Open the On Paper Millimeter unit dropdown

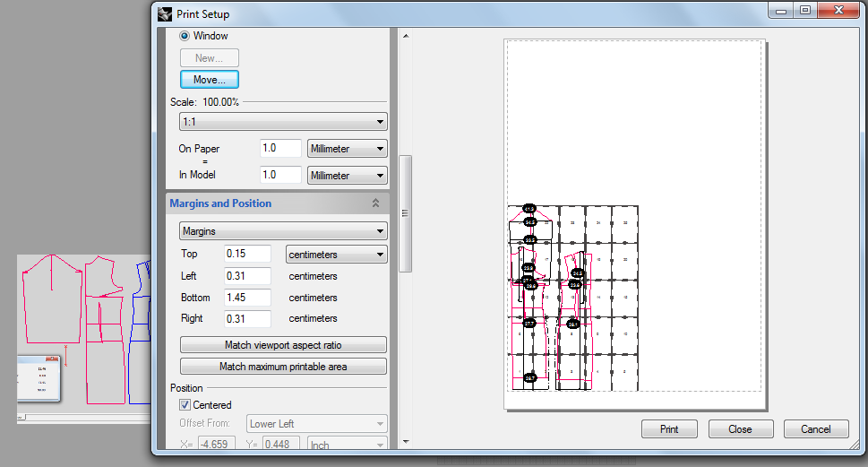(x=348, y=149)
